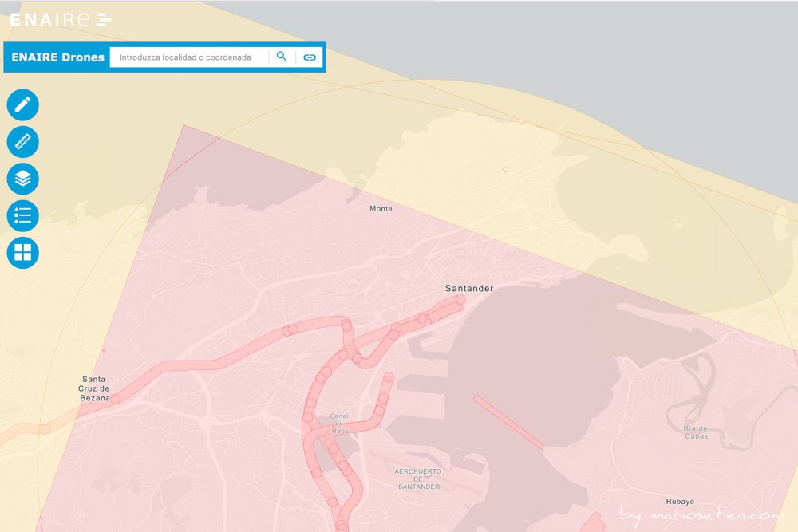Click the Santander city label

pyautogui.click(x=470, y=288)
